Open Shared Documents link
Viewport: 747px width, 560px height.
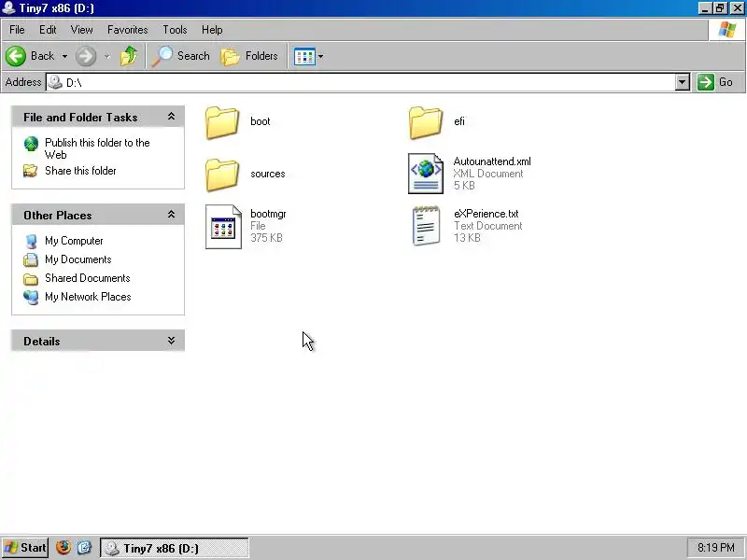(x=87, y=278)
